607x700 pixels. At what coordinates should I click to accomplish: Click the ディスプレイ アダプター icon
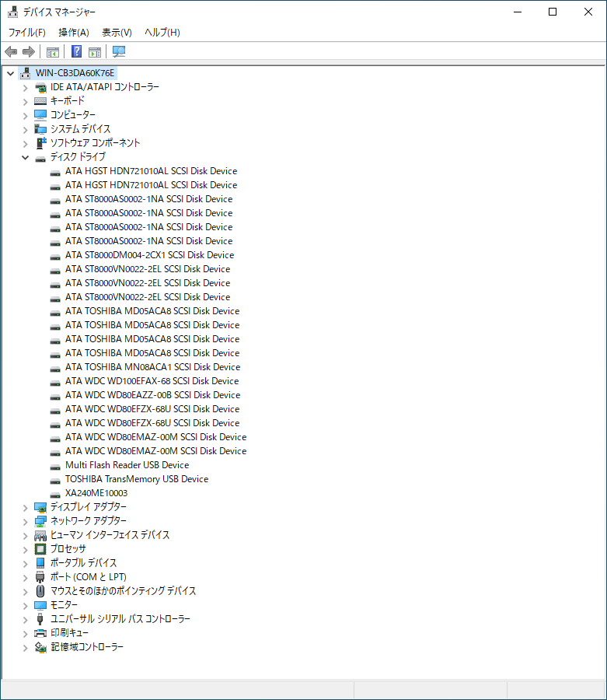click(40, 508)
